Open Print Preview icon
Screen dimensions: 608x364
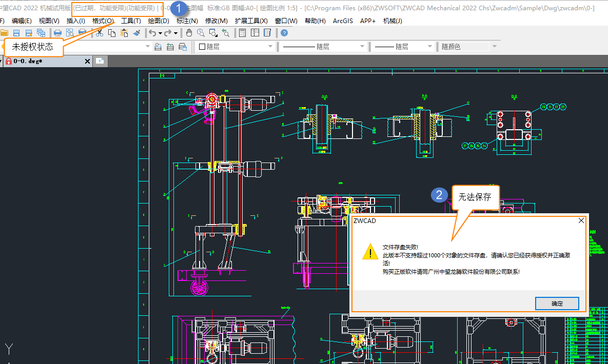70,33
